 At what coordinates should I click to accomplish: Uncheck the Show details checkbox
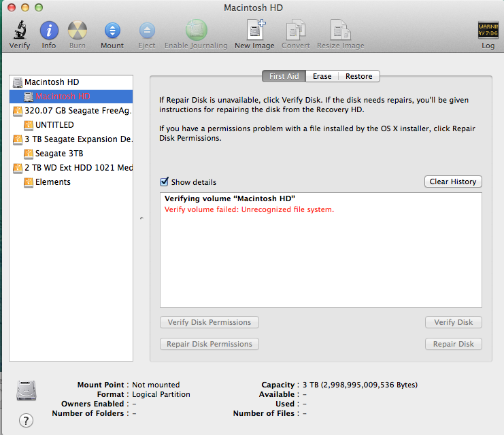(164, 182)
